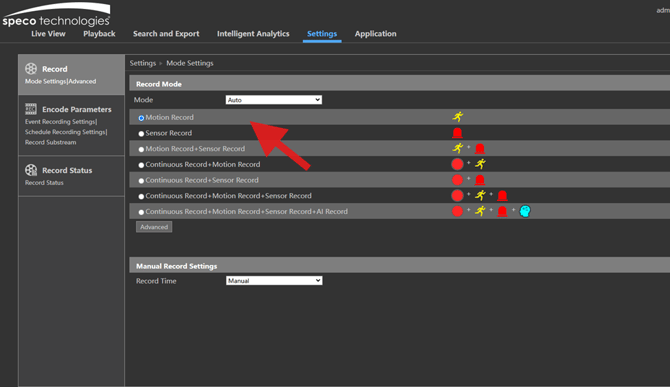Click the running man icon in Motion Record row
Viewport: 670px width, 387px height.
click(458, 117)
